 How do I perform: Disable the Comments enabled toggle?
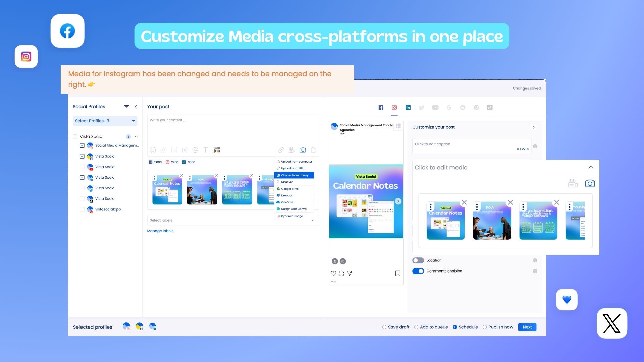pyautogui.click(x=418, y=271)
